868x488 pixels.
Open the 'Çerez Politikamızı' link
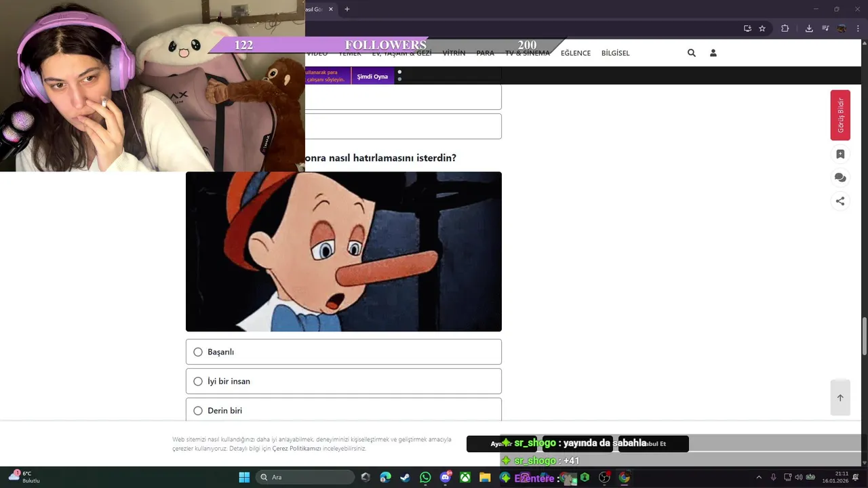coord(296,449)
